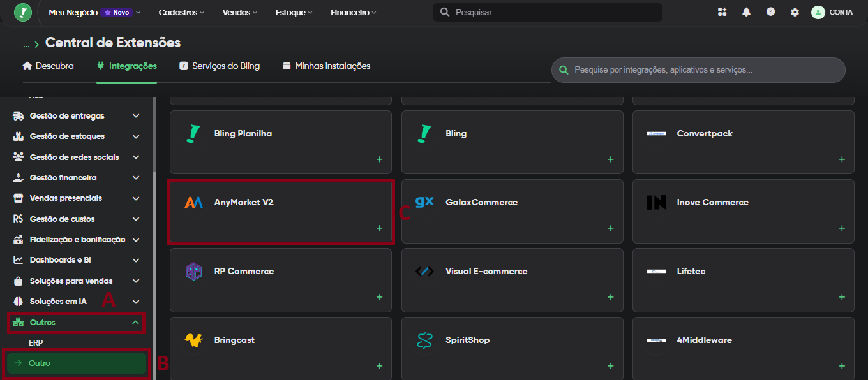
Task: Click the Pesquisar search field
Action: point(548,12)
